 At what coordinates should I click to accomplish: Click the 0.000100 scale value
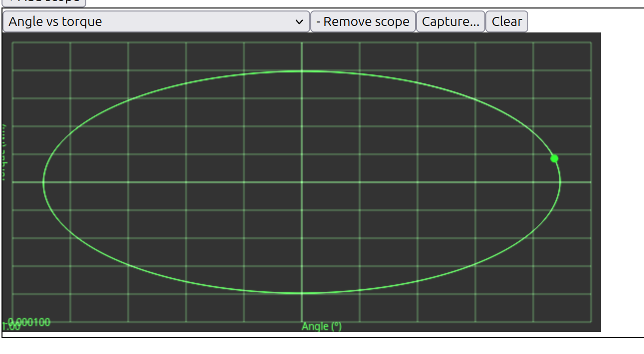[29, 322]
